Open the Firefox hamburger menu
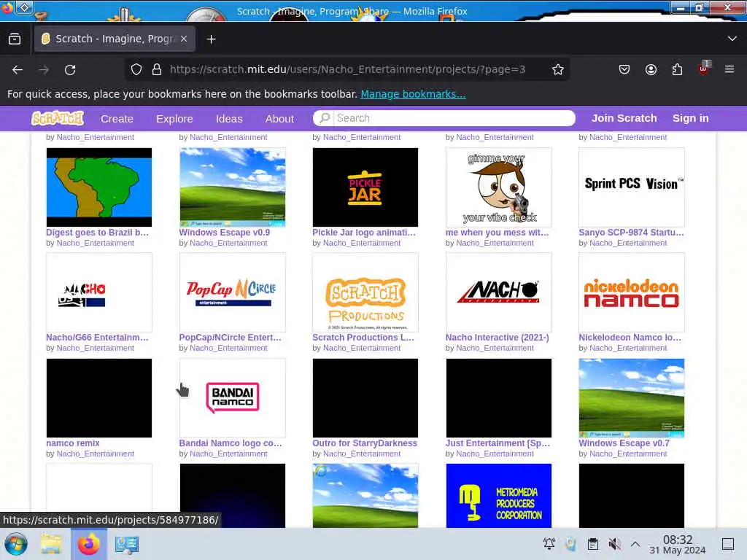Screen dimensions: 747x560 coord(729,69)
